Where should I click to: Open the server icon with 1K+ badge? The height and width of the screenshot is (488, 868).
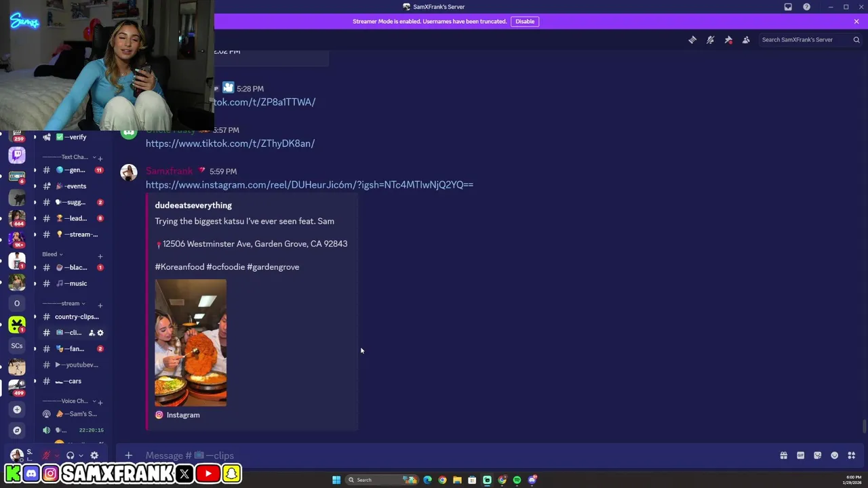tap(17, 239)
